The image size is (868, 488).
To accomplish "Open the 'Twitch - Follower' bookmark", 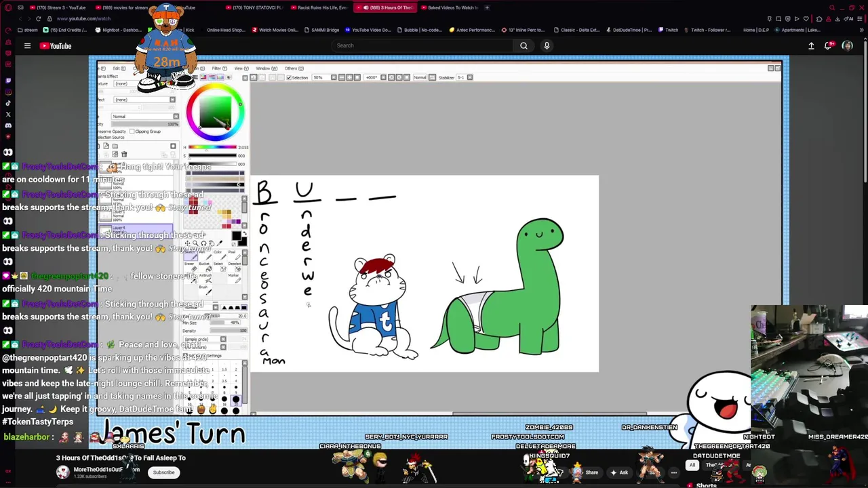I will [707, 30].
